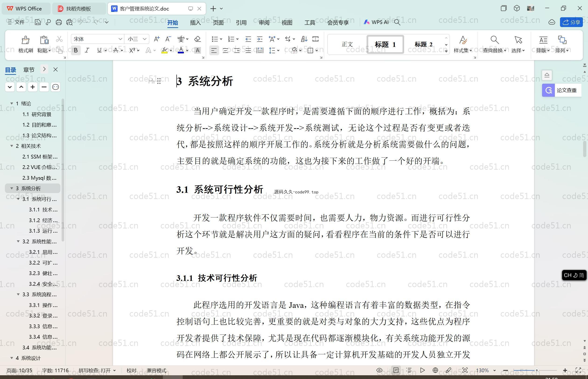This screenshot has width=588, height=379.
Task: Click the Find and Replace magnifier icon
Action: tap(495, 40)
